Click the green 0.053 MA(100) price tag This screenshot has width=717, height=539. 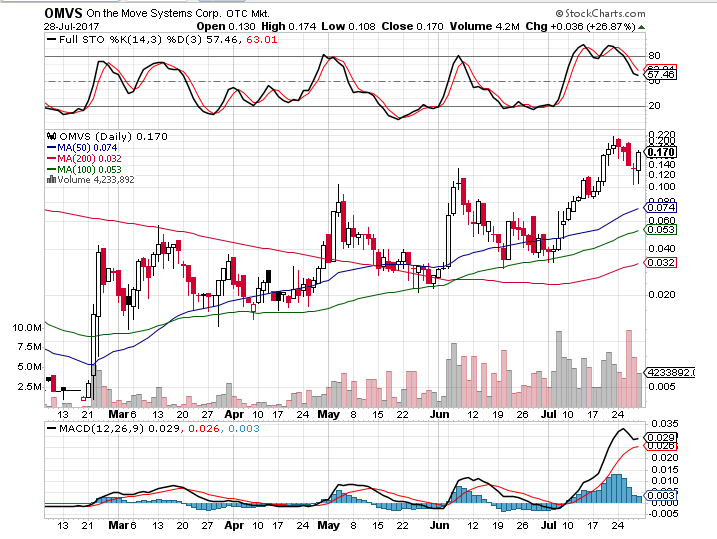[x=661, y=229]
